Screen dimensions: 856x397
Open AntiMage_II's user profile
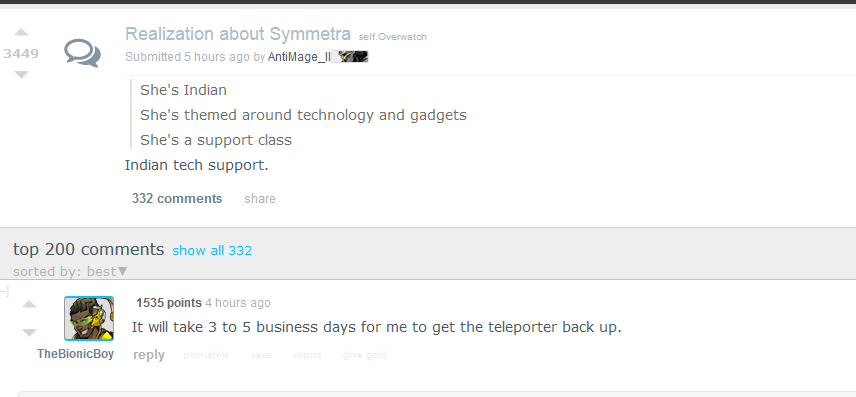(299, 57)
